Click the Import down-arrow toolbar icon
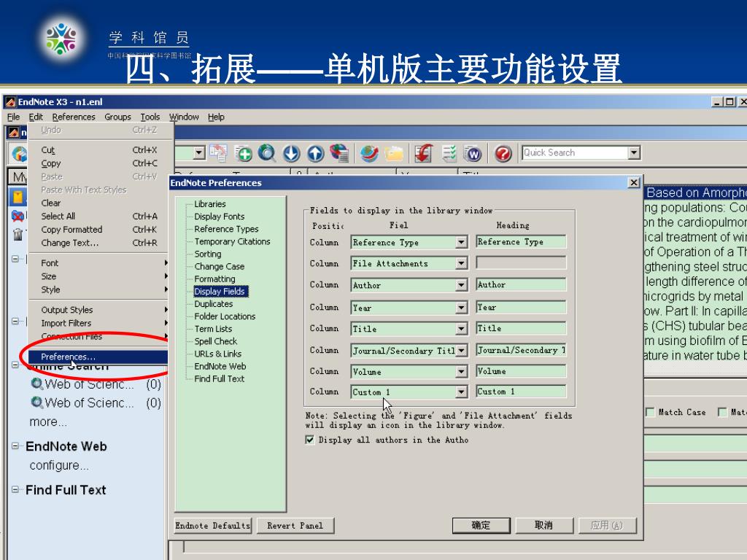Screen dimensions: 747x560 (x=291, y=153)
